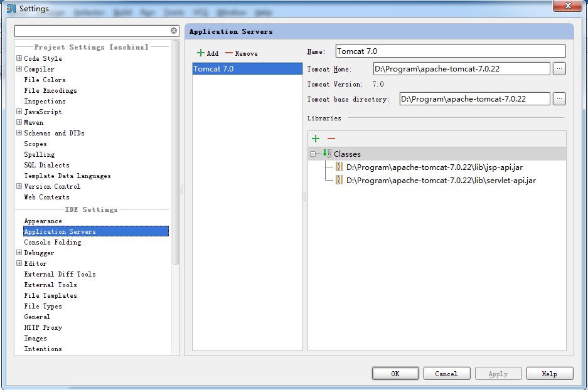The image size is (588, 390).
Task: Browse for Tomcat base directory
Action: tap(559, 99)
